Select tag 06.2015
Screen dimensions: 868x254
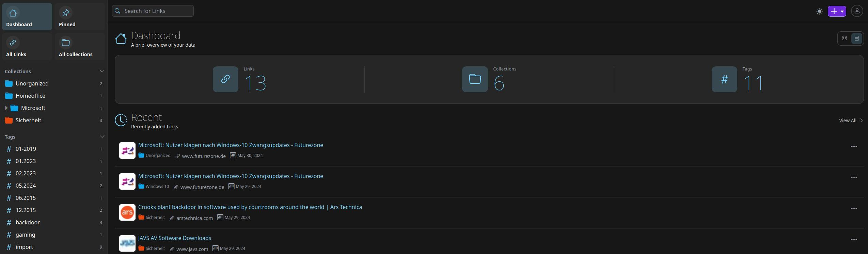coord(54,198)
